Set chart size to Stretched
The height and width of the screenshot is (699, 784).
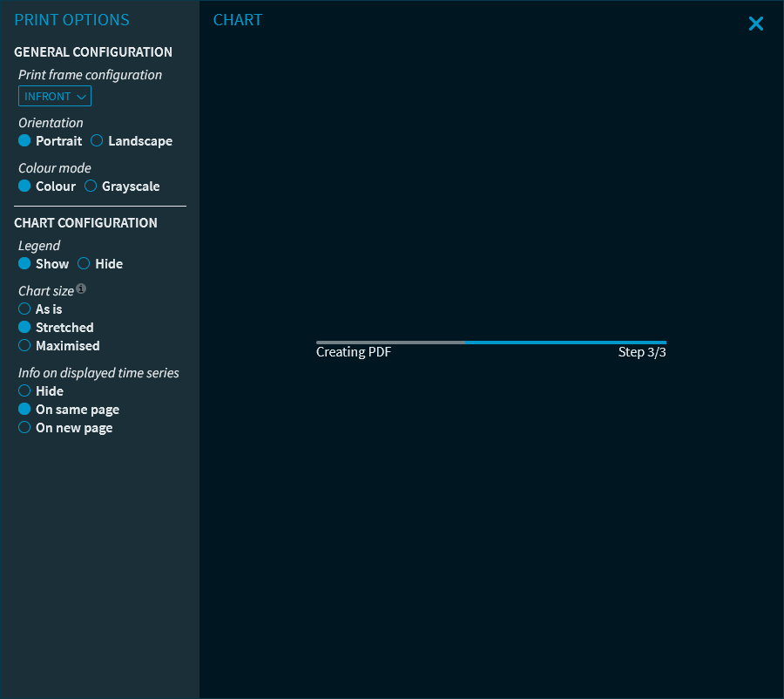(x=25, y=328)
